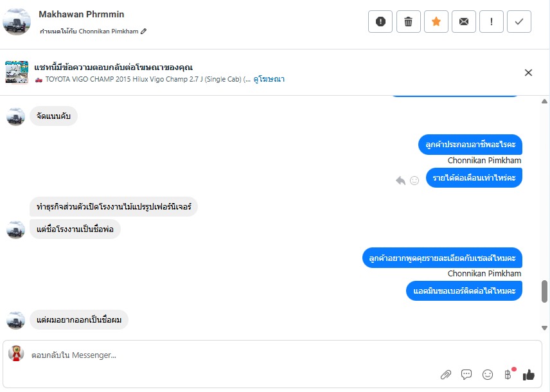The height and width of the screenshot is (392, 550).
Task: Toggle the orange star follow-up flag
Action: point(436,22)
